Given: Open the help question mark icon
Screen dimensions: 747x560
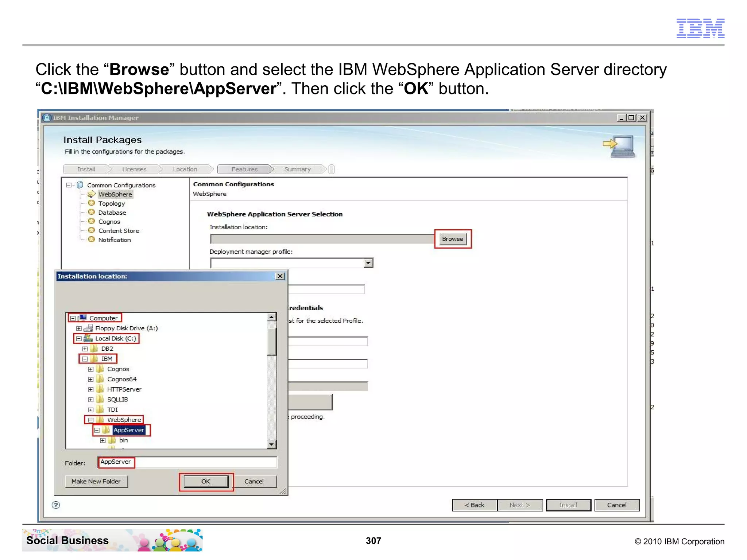Looking at the screenshot, I should [56, 505].
